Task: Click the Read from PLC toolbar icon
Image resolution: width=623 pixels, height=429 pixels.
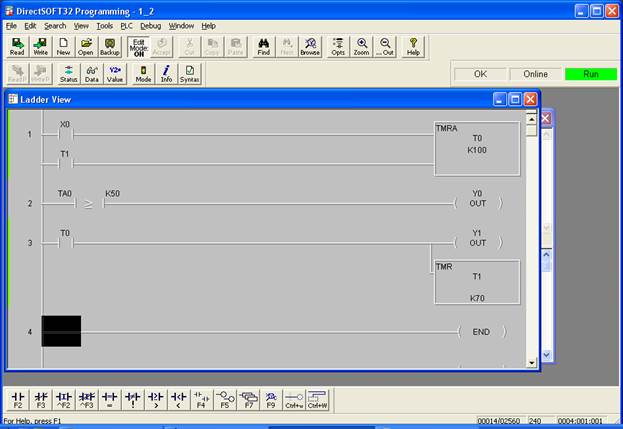Action: coord(17,46)
